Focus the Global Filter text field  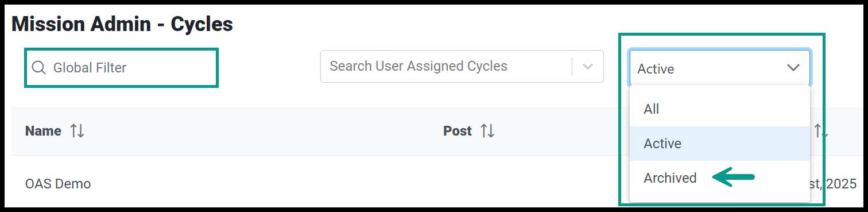click(121, 68)
